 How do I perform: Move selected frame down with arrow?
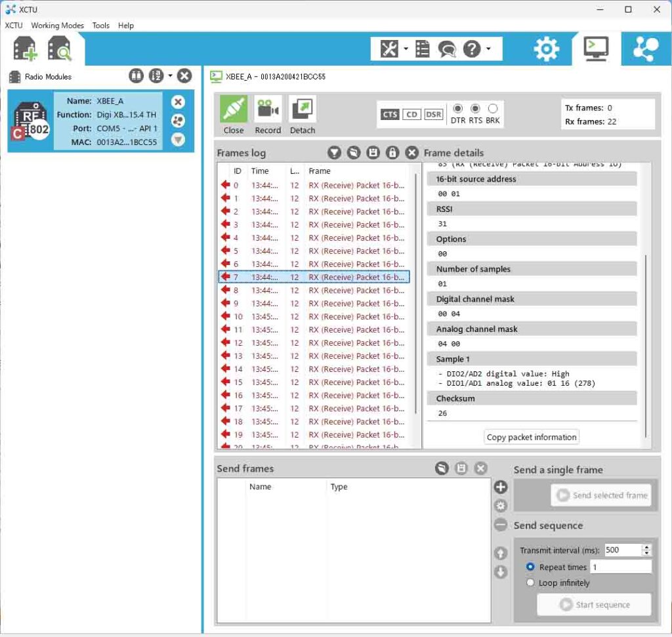click(501, 572)
